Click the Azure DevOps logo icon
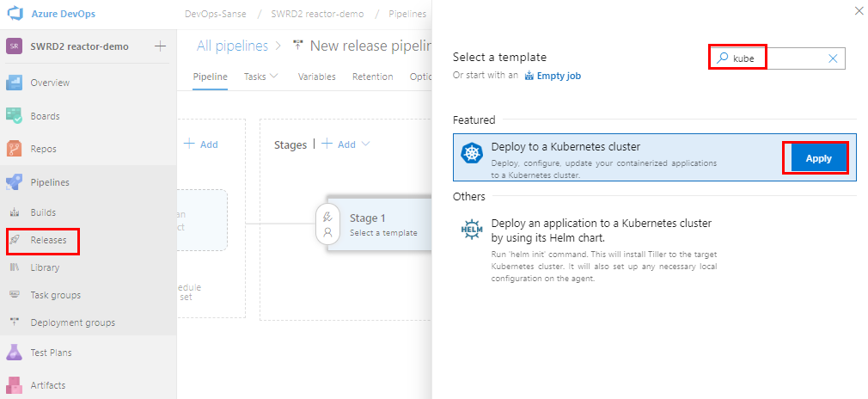This screenshot has height=399, width=868. (15, 14)
